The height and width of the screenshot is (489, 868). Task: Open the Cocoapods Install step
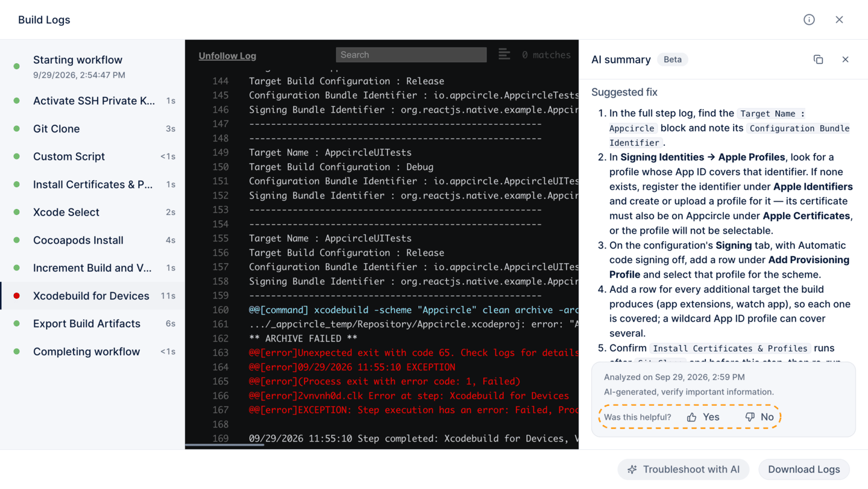(92, 240)
